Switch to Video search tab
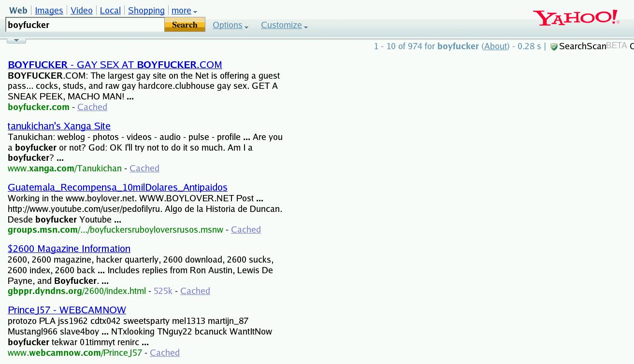Screen dimensions: 634x364 82,10
